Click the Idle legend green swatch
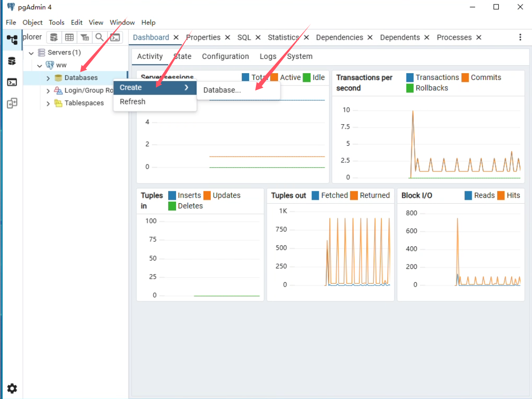Image resolution: width=532 pixels, height=399 pixels. tap(307, 78)
